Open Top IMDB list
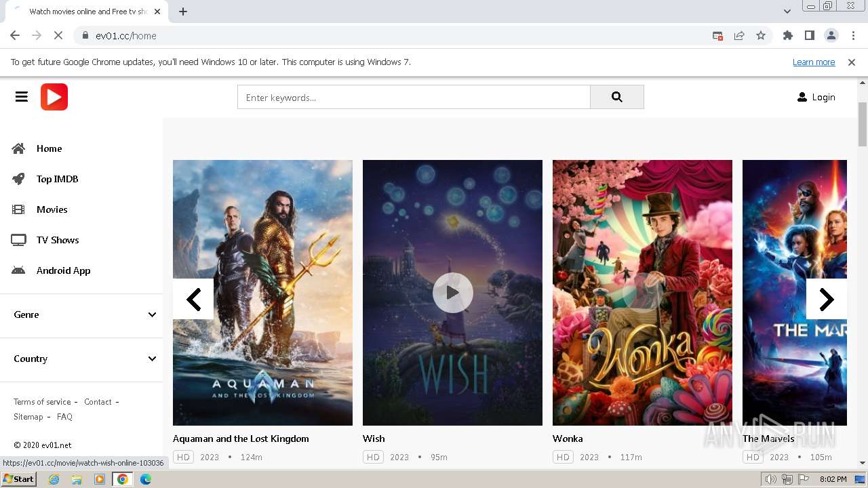Screen dimensions: 868x488 click(58, 179)
